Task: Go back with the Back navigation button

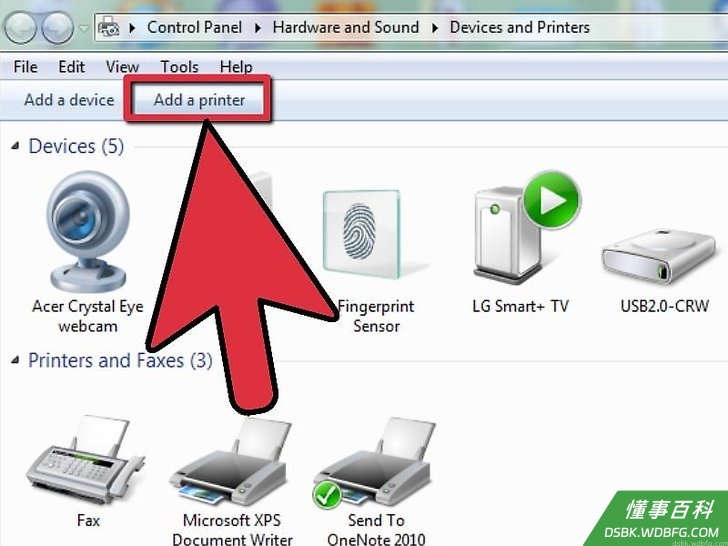Action: click(x=20, y=27)
